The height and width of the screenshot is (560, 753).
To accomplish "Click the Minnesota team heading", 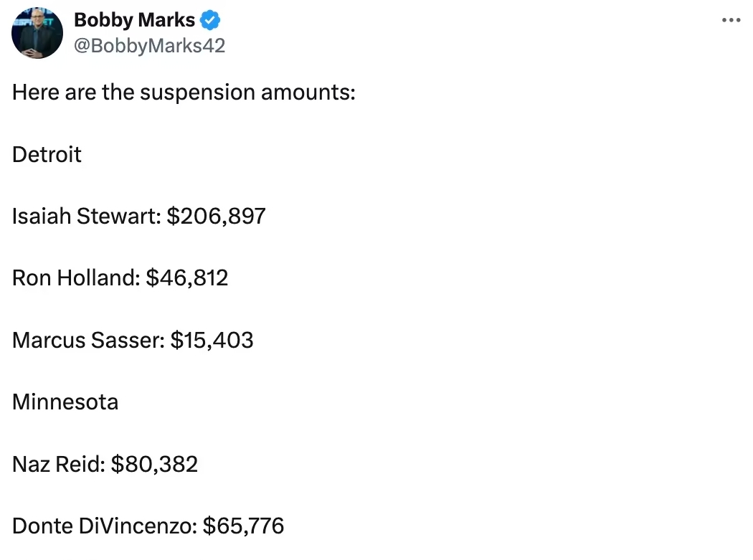I will (65, 402).
